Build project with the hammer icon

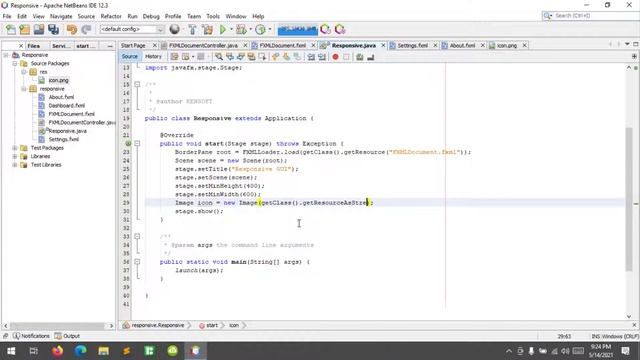click(192, 29)
